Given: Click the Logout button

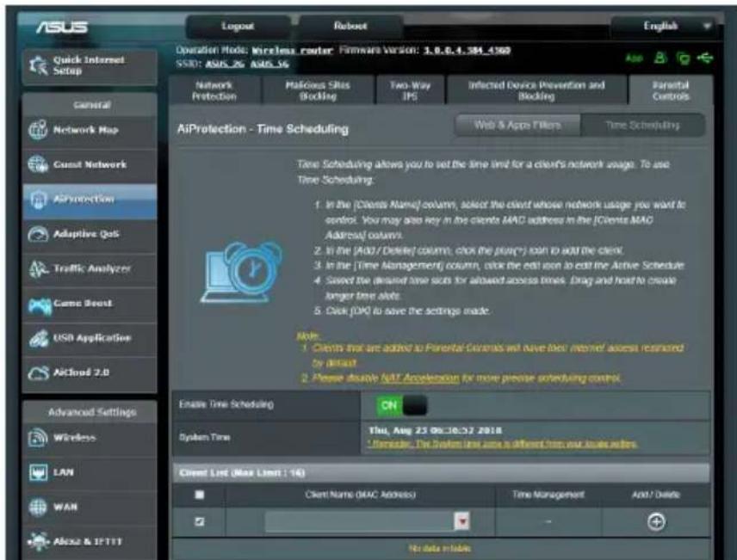Looking at the screenshot, I should tap(238, 27).
